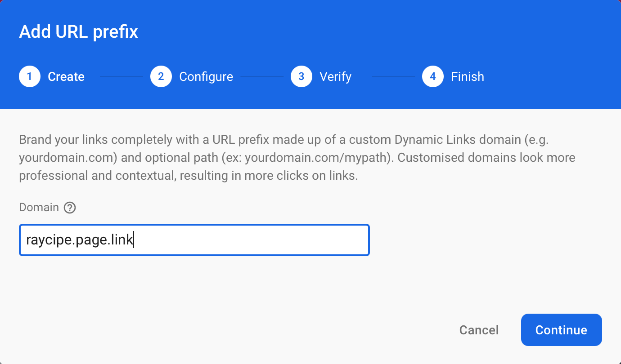Go to the Finish step label
The height and width of the screenshot is (364, 621).
click(467, 76)
